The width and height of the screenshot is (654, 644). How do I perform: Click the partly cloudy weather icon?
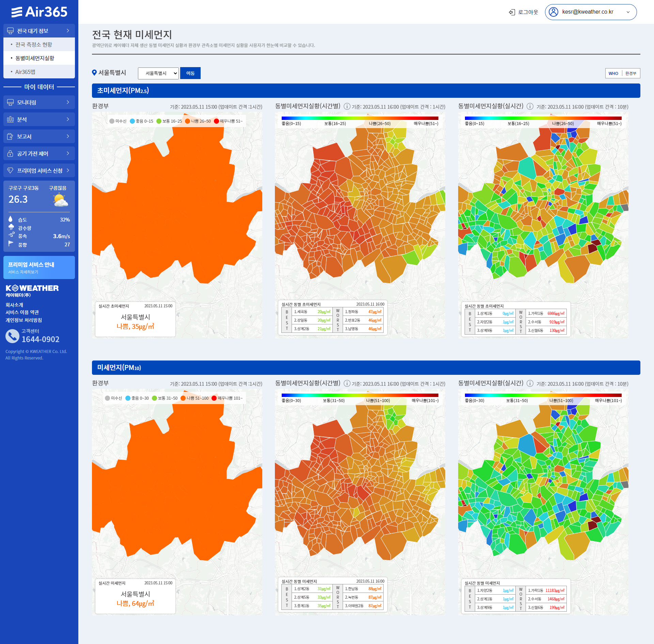60,200
